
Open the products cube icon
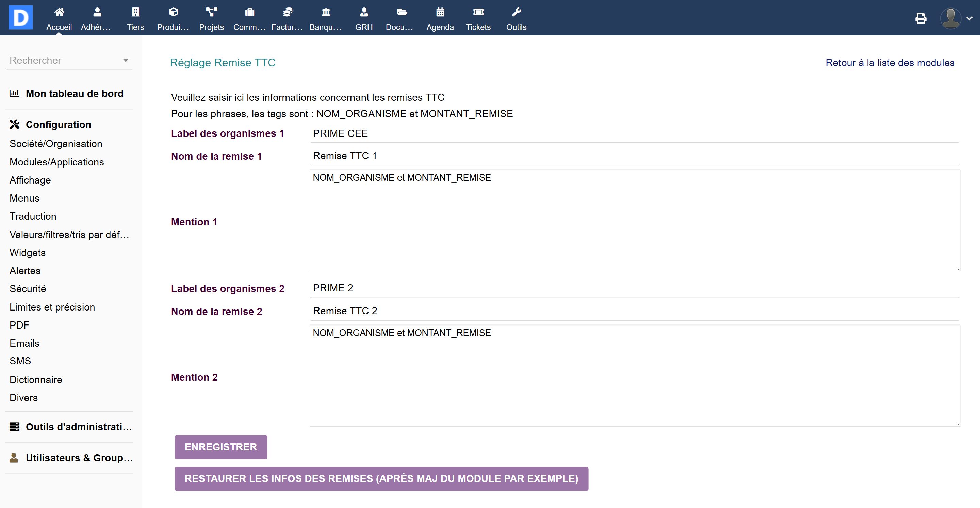tap(173, 13)
